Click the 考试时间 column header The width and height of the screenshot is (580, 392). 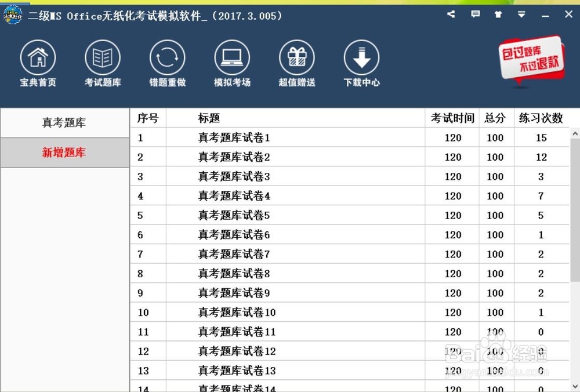[452, 118]
